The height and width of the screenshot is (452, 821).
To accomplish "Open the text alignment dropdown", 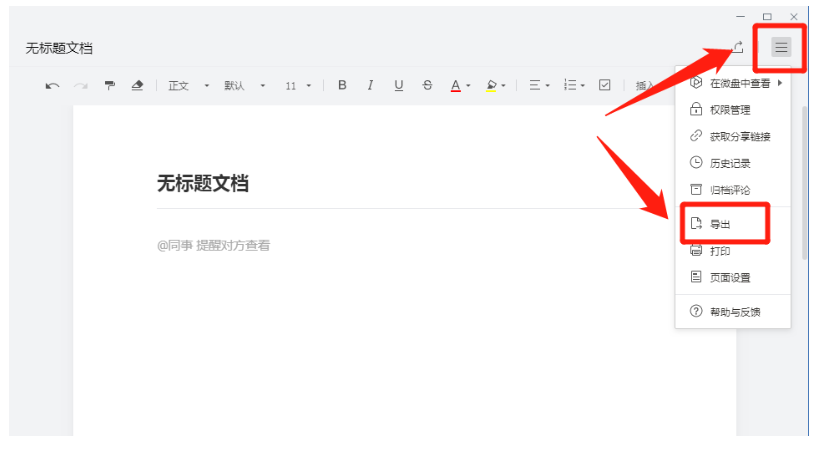I will click(x=539, y=85).
